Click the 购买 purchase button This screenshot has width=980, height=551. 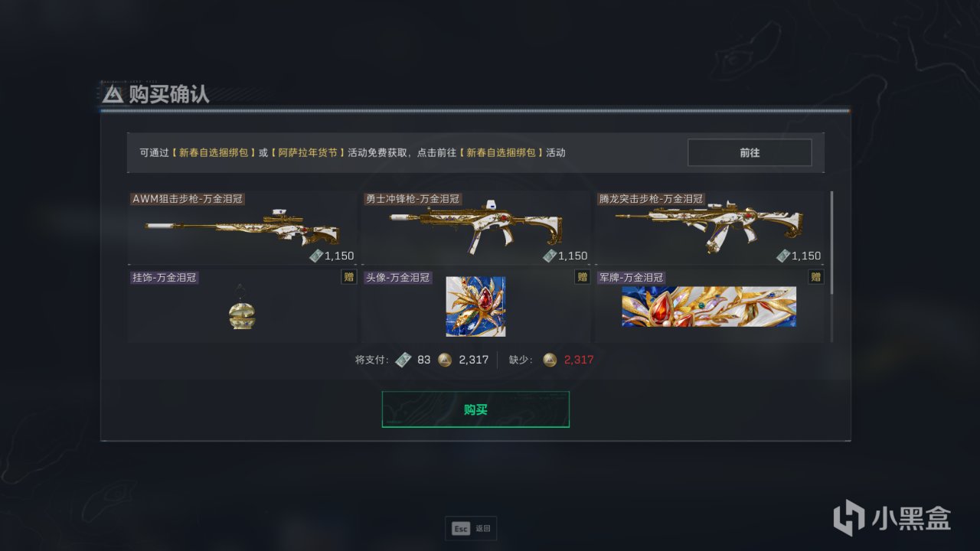(475, 409)
